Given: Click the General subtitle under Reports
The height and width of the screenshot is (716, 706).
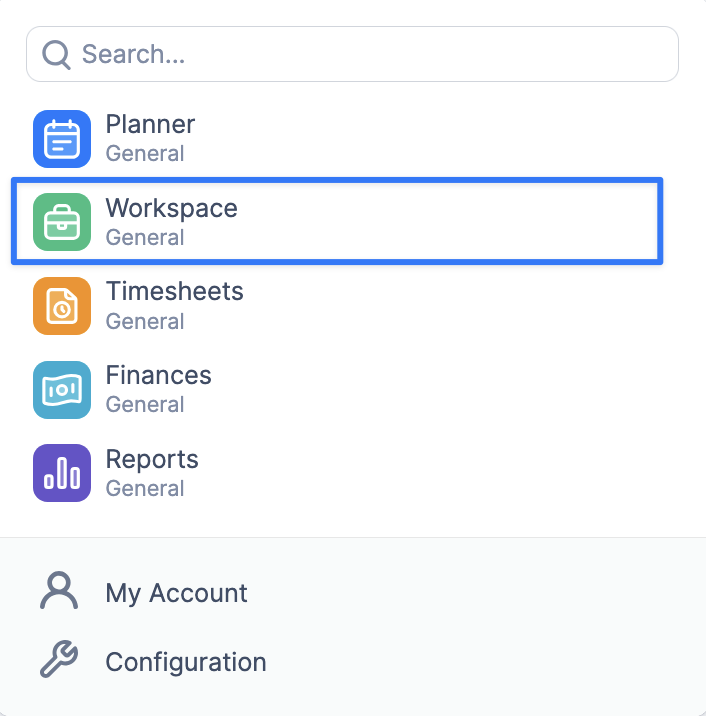Looking at the screenshot, I should (145, 489).
